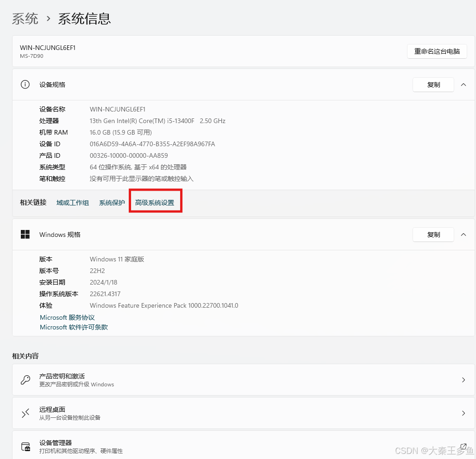Screen dimensions: 476x459
Task: Click the 重命名这台电脑 button
Action: tap(437, 51)
